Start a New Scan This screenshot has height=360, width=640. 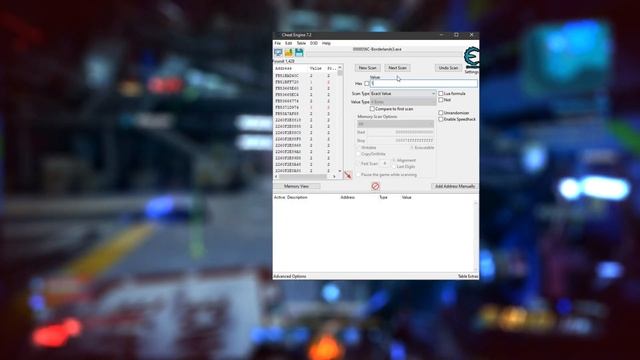(368, 68)
